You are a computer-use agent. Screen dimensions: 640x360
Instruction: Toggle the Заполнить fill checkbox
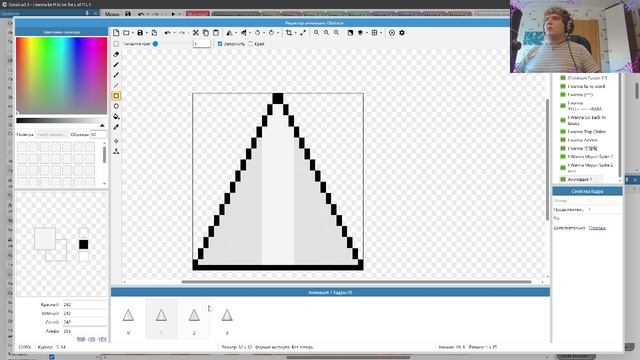pyautogui.click(x=220, y=44)
